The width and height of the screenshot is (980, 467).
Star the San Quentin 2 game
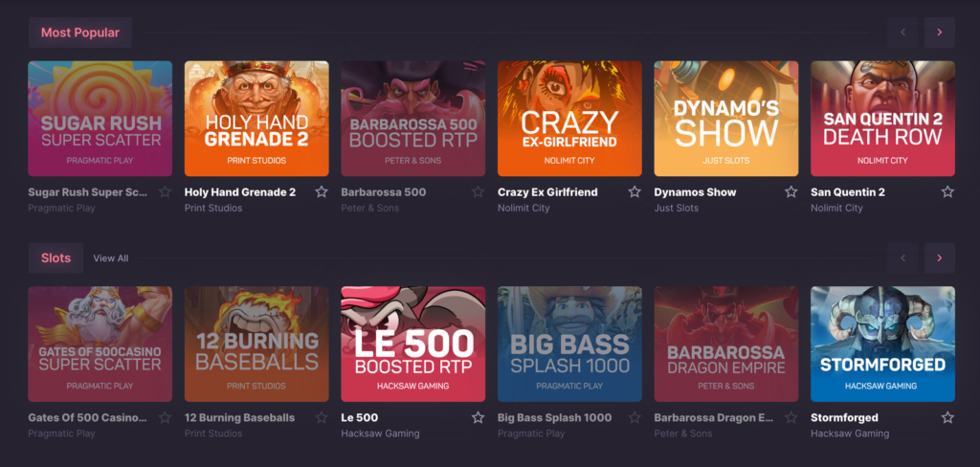(x=947, y=192)
